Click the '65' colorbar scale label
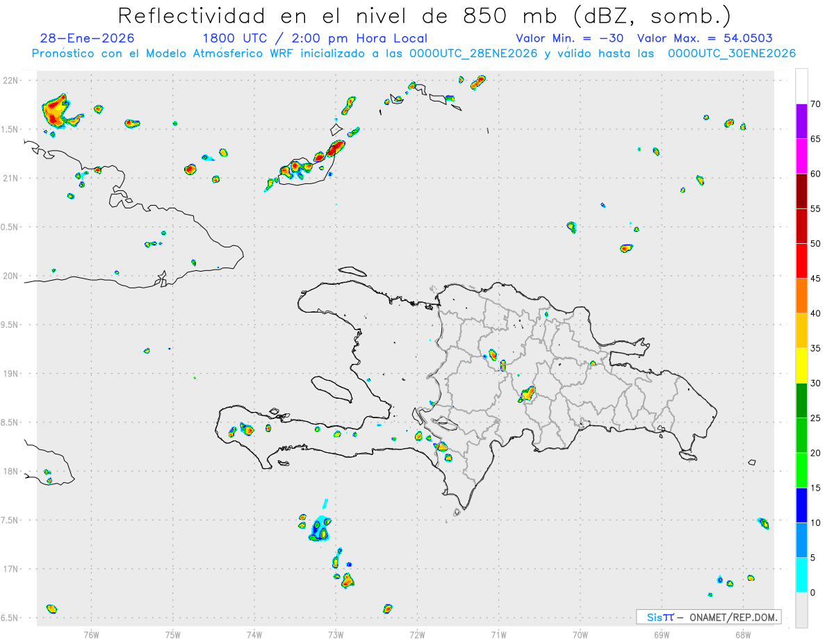Viewport: 834px width, 644px height. point(815,139)
